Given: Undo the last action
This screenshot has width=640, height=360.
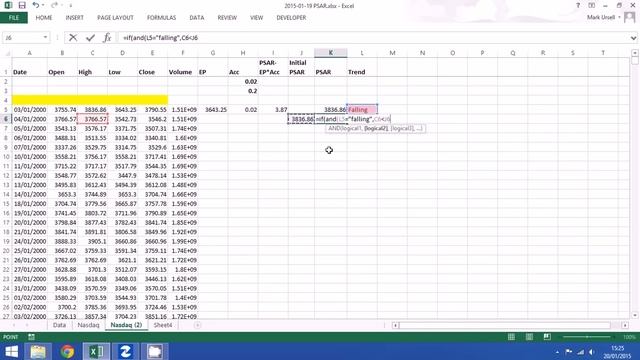Looking at the screenshot, I should click(36, 5).
